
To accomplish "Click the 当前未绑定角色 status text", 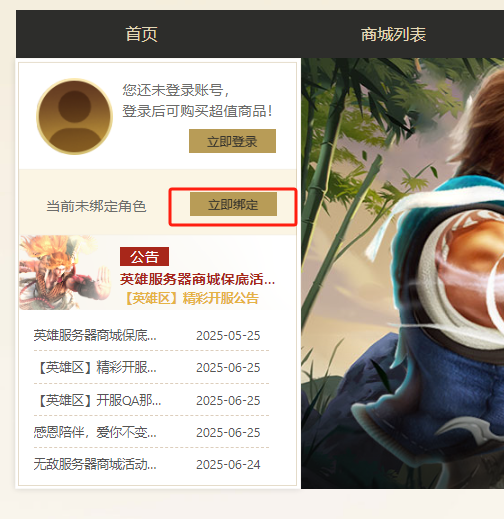I will (96, 206).
